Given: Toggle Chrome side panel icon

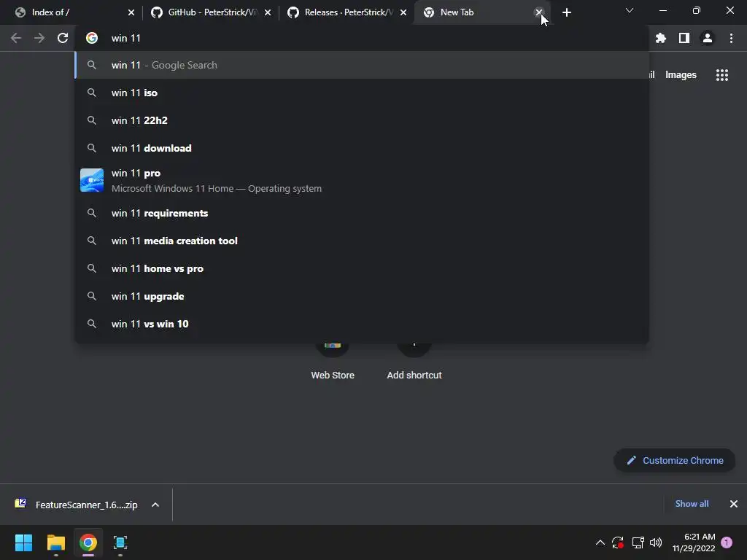Looking at the screenshot, I should 684,38.
